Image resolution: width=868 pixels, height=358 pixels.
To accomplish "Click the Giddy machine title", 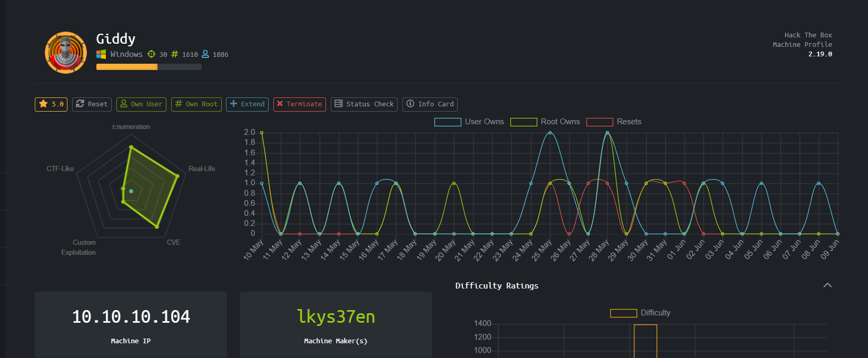I will click(x=116, y=39).
